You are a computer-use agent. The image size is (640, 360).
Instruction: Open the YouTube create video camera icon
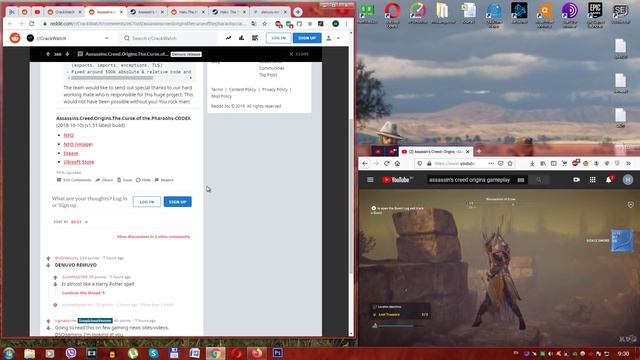[x=576, y=180]
